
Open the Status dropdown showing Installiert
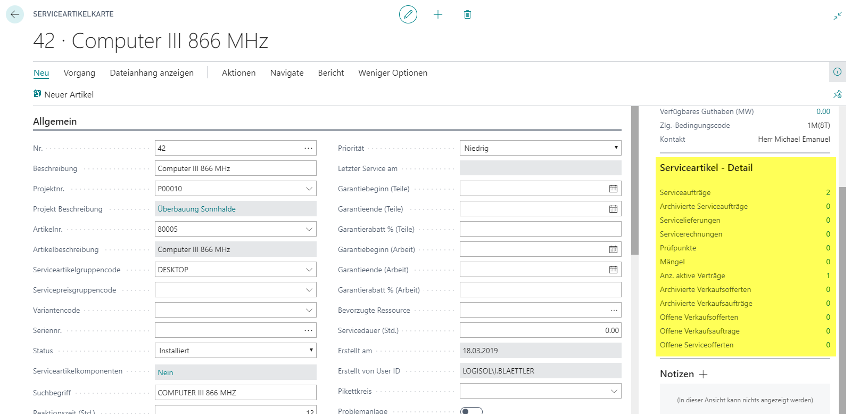[236, 351]
